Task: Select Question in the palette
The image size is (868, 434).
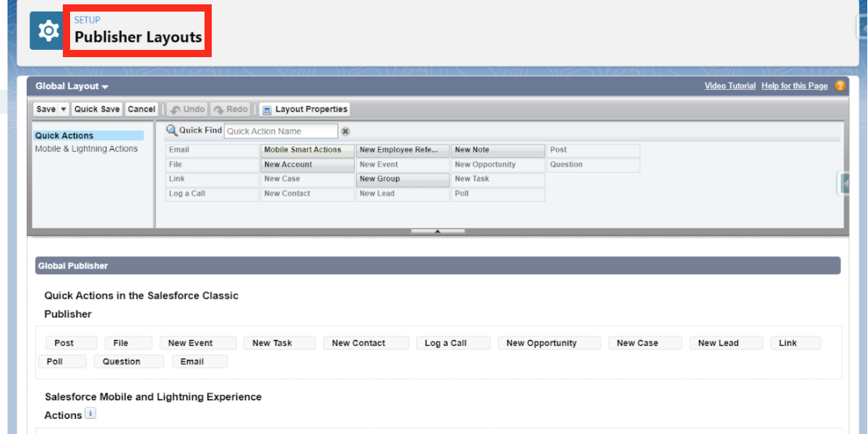Action: pos(593,165)
